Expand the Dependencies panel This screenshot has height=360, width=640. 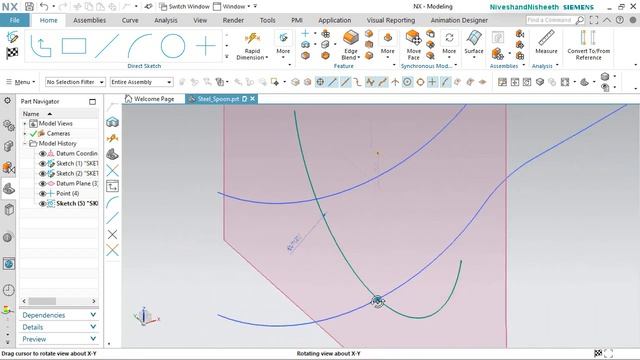(59, 315)
